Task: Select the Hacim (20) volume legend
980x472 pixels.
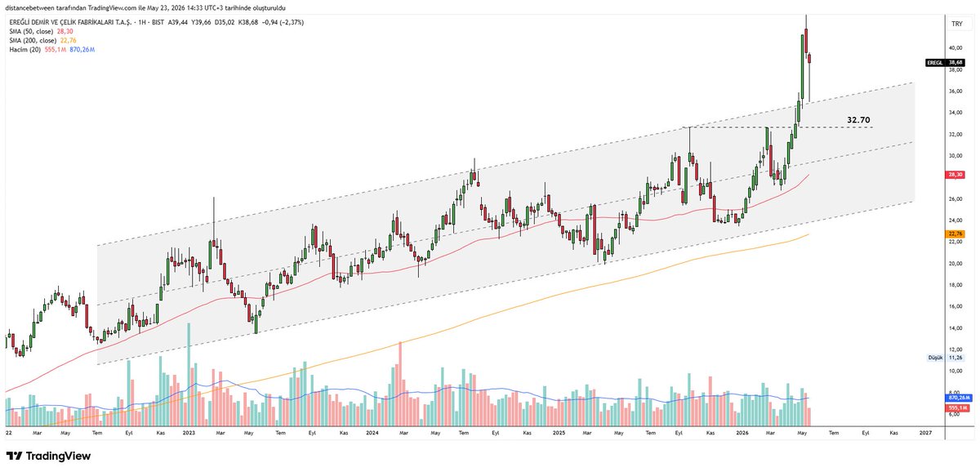Action: (51, 50)
